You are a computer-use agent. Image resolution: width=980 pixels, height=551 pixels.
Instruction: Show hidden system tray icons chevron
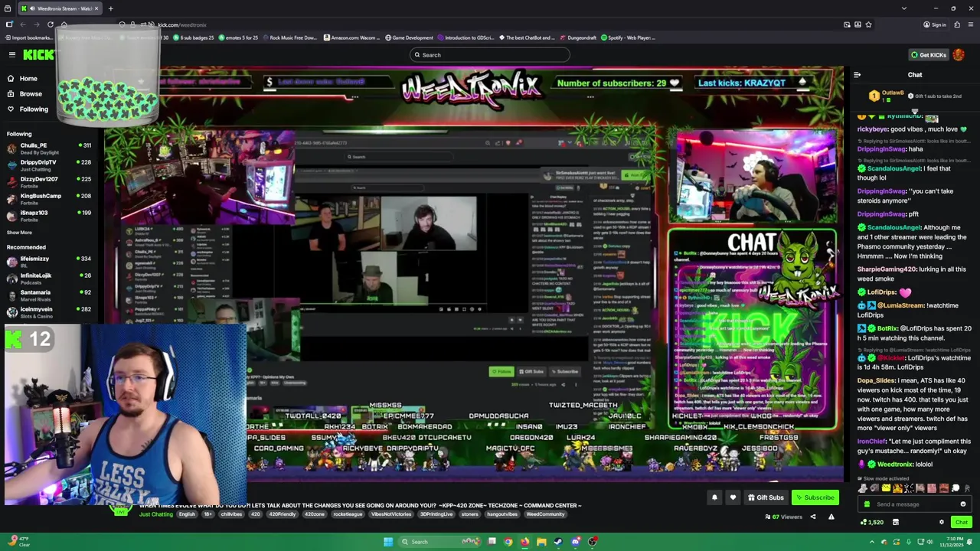[871, 542]
